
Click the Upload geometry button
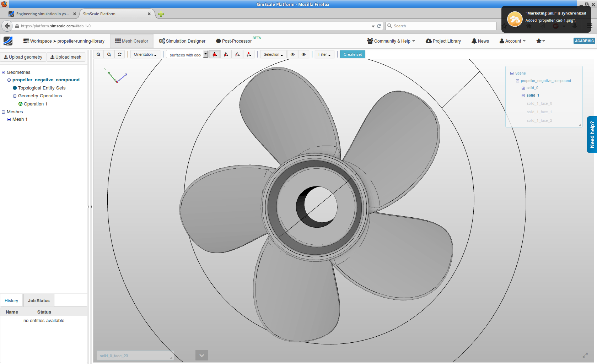[x=23, y=57]
